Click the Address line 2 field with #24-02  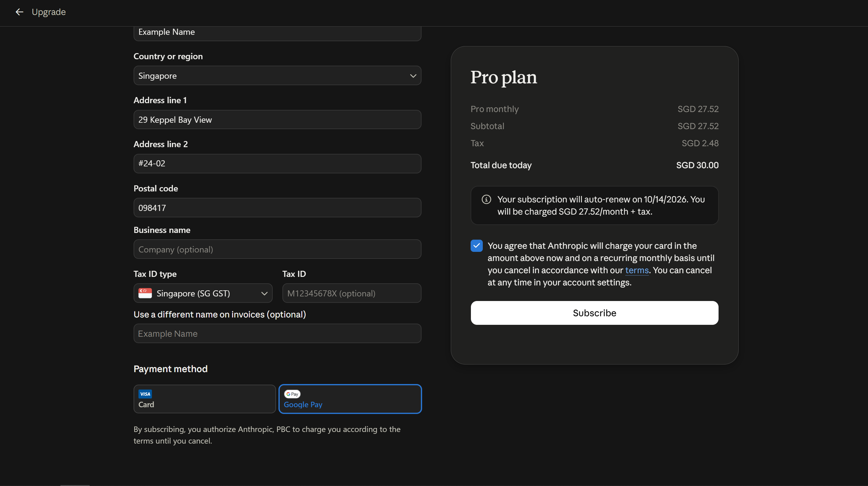point(277,164)
